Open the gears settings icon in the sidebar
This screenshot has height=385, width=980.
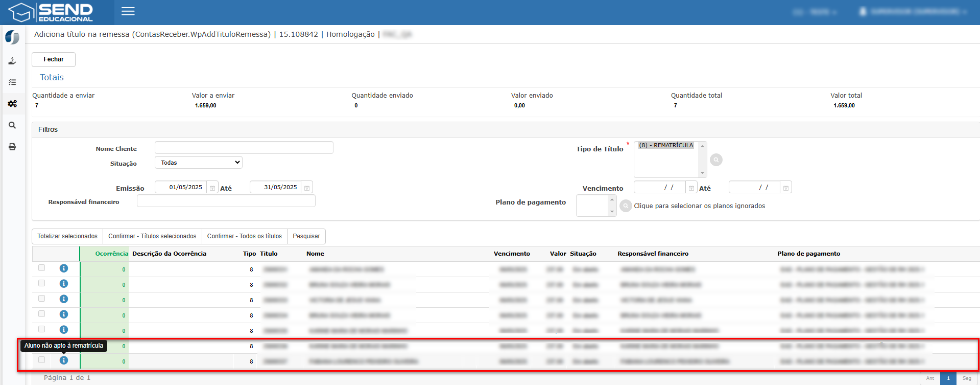pyautogui.click(x=12, y=104)
